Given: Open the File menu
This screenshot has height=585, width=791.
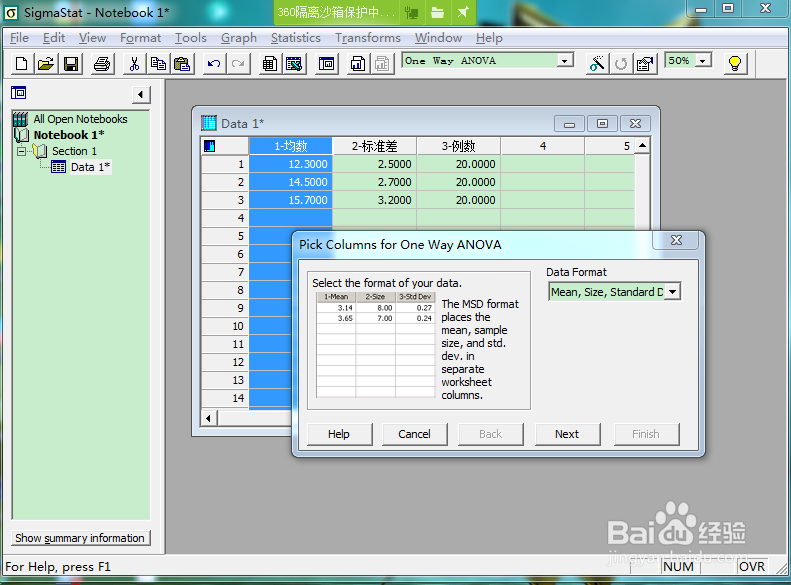Looking at the screenshot, I should point(19,38).
